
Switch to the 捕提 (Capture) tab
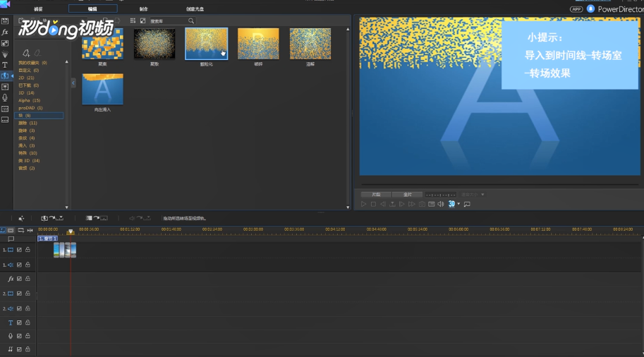[x=38, y=9]
